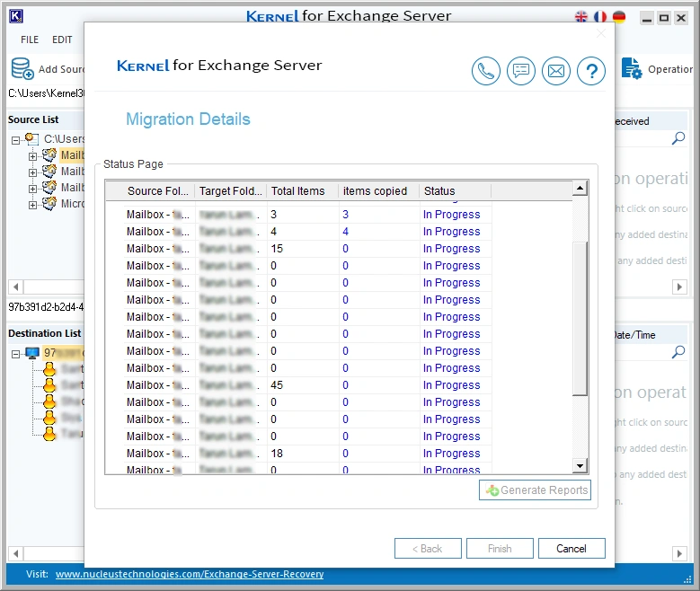This screenshot has height=591, width=700.
Task: Collapse the C:\Users root node in Source List
Action: (x=15, y=140)
